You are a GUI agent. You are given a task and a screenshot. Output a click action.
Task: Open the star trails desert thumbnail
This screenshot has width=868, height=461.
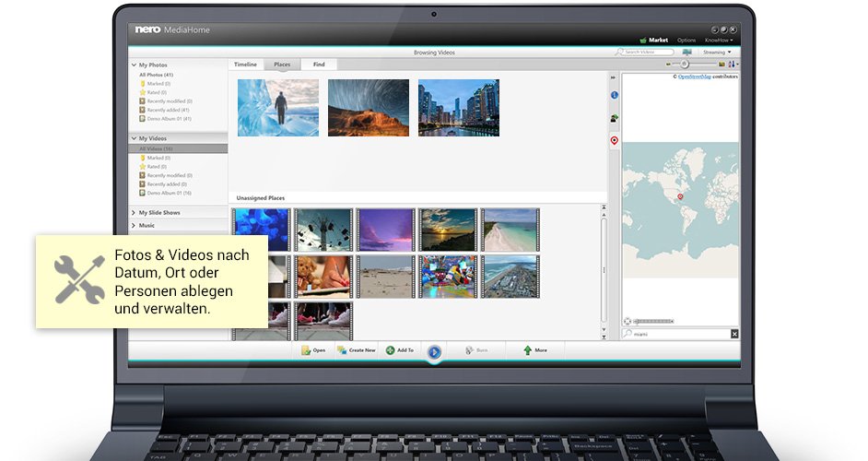point(369,108)
